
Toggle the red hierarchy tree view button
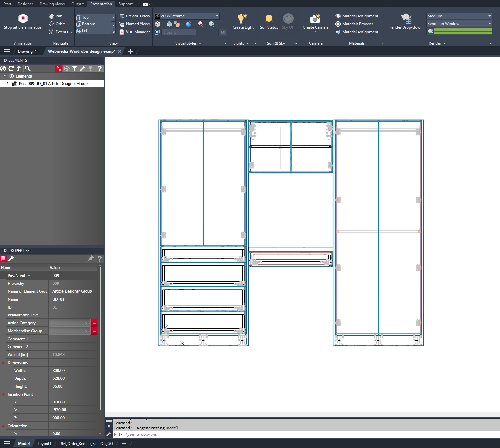(59, 68)
